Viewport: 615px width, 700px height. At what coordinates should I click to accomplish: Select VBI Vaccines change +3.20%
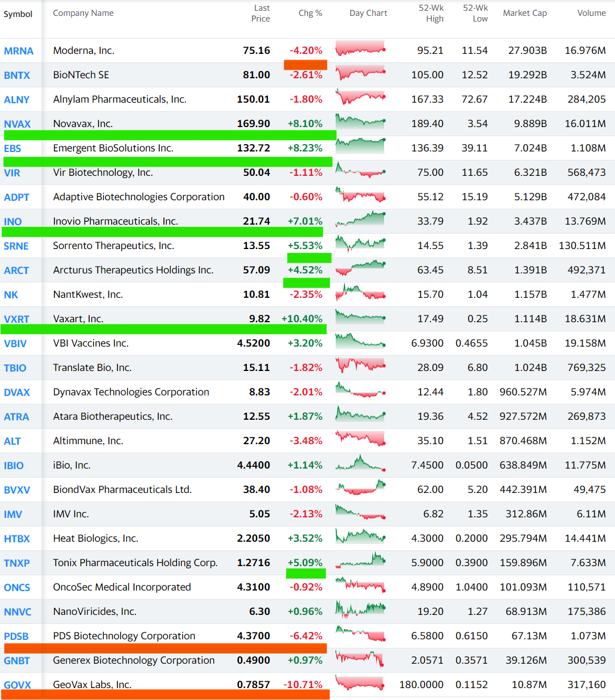tap(305, 343)
